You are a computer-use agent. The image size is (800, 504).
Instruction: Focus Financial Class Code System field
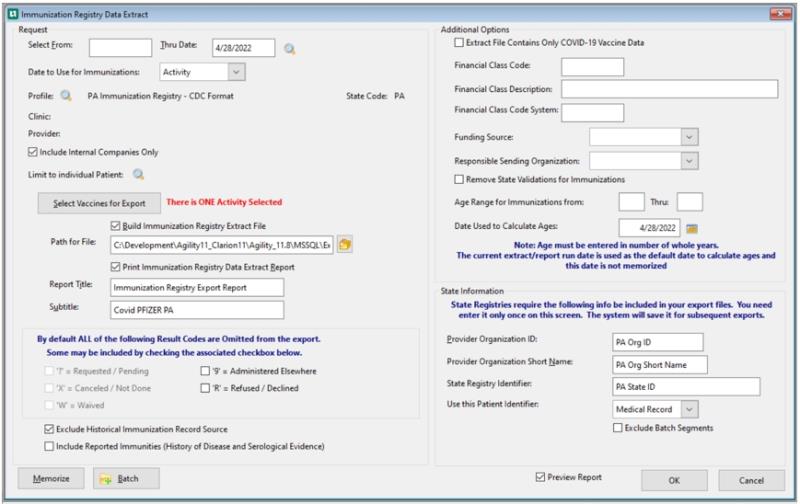[x=592, y=113]
